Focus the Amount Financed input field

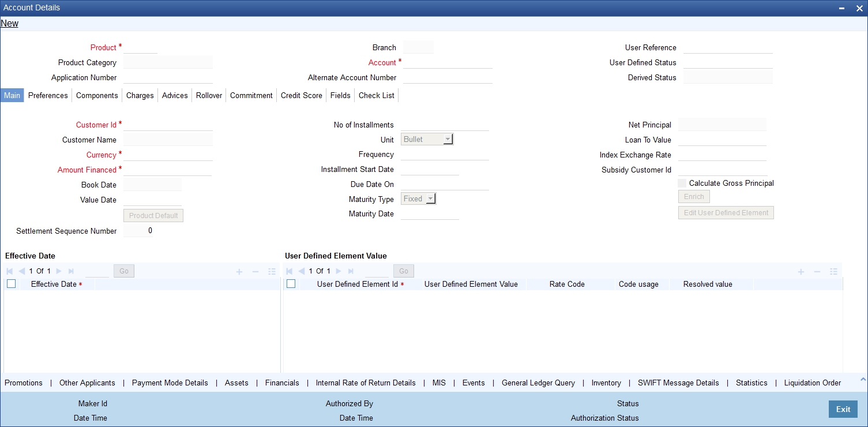coord(168,170)
